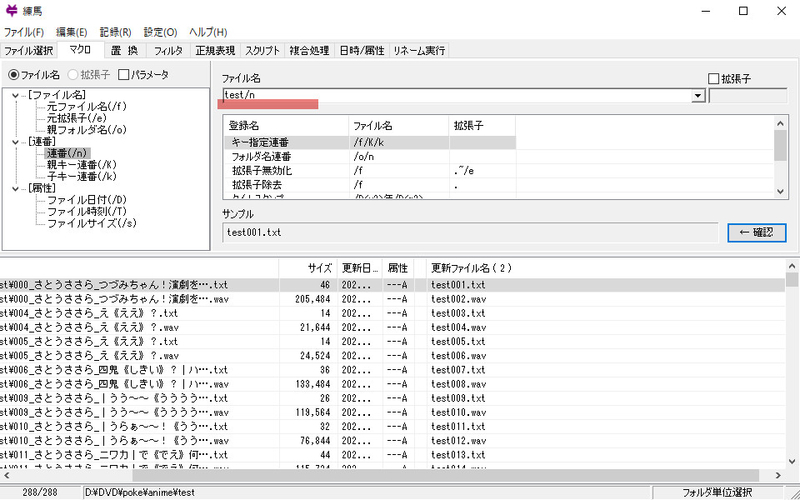Select ファイルサイズ(/s) in the tree
Image resolution: width=800 pixels, height=500 pixels.
pyautogui.click(x=92, y=223)
